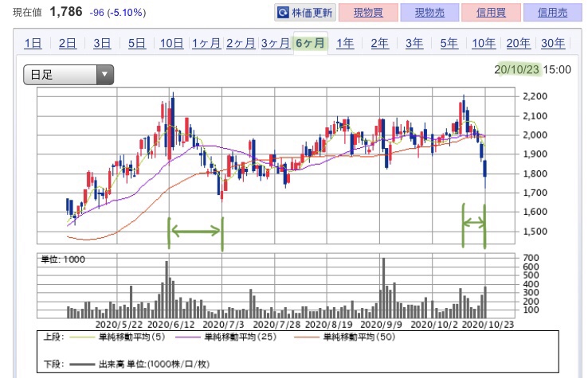This screenshot has height=378, width=588.
Task: Click the 株価更新 price update button
Action: point(305,13)
